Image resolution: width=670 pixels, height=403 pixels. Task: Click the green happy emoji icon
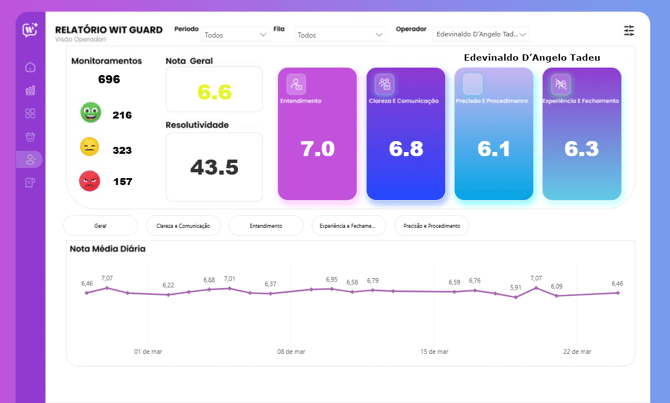[91, 113]
